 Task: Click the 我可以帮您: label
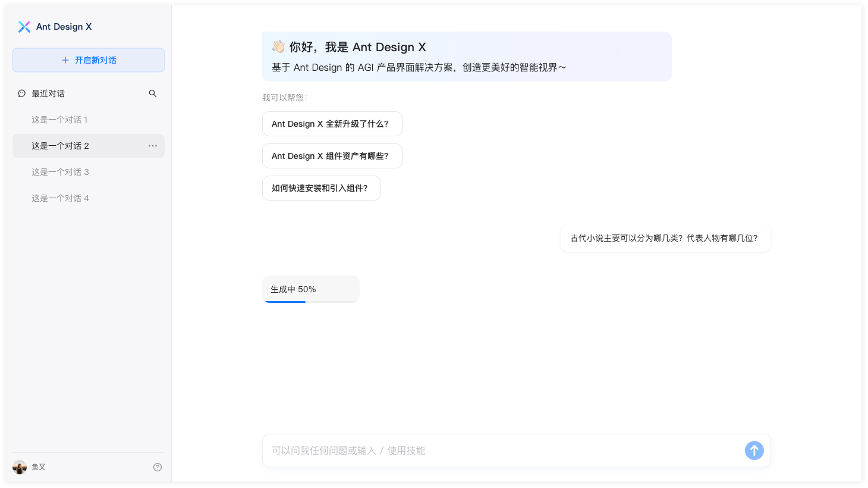285,98
